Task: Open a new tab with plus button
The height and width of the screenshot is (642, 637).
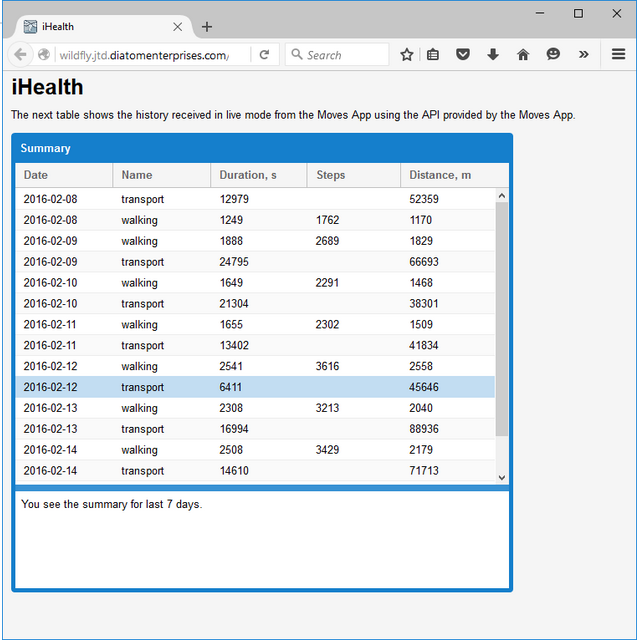Action: 207,27
